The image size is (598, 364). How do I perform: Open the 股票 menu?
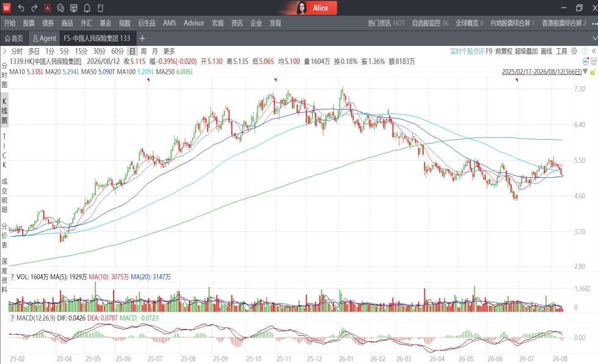coord(29,23)
